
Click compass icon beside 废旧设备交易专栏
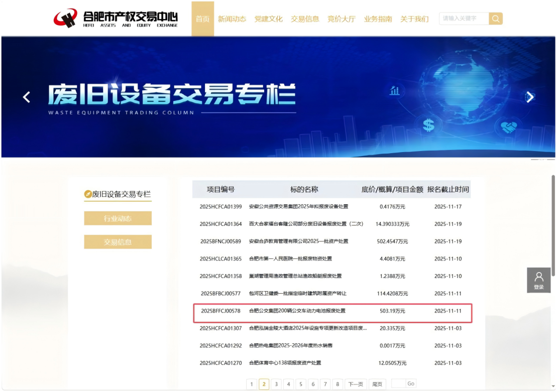(88, 194)
